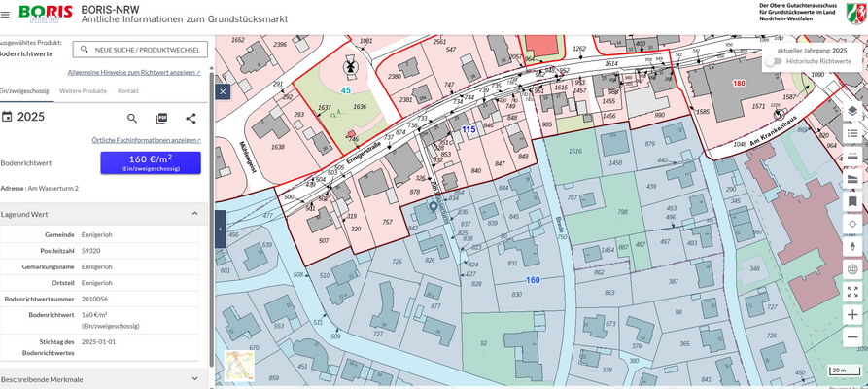Close the panel with the X button
868x389 pixels.
coord(223,91)
